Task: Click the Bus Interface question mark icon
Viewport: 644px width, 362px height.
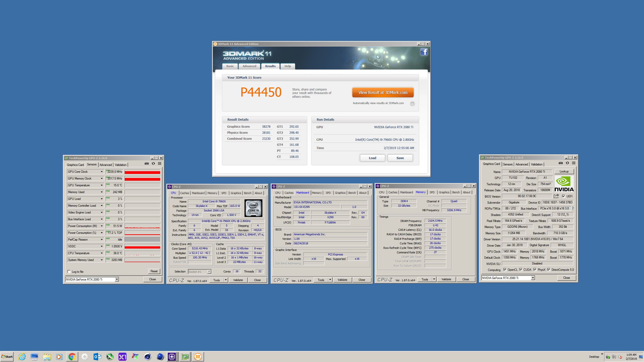Action: pos(573,208)
